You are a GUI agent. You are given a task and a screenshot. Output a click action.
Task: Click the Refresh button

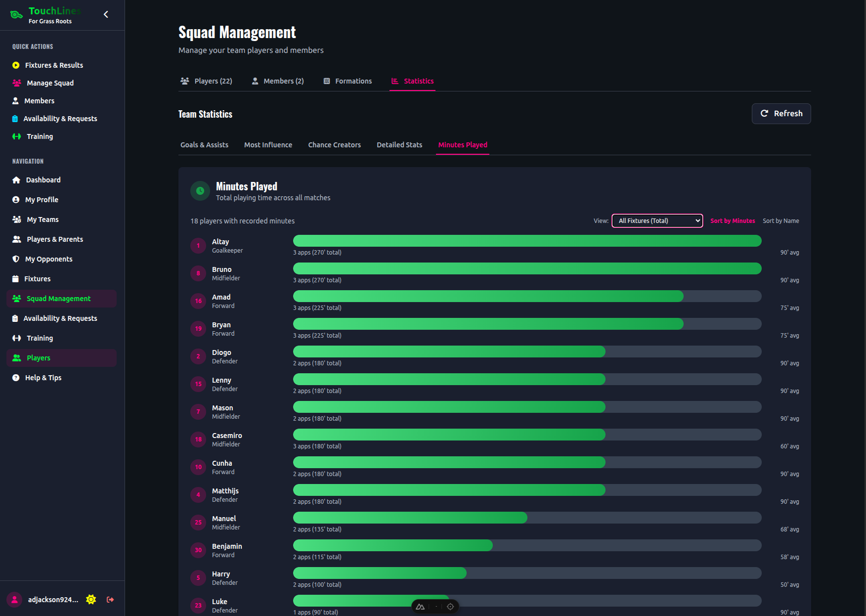coord(781,113)
